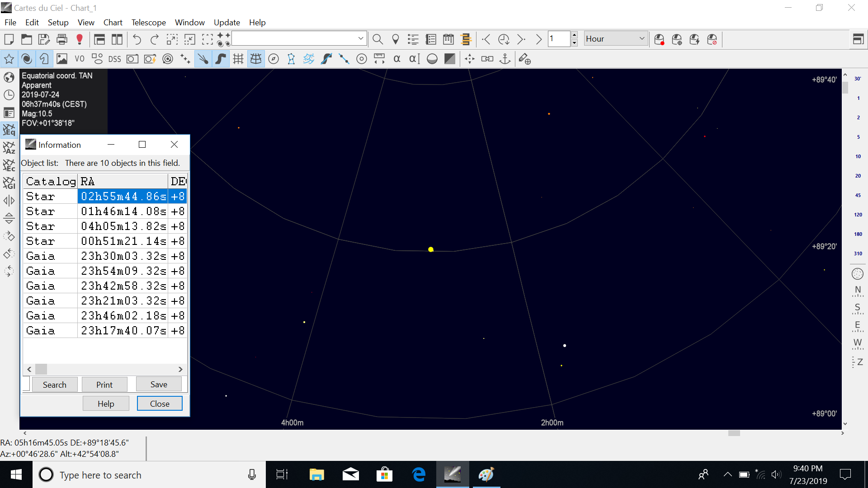Click the compass icon in toolbar

pos(274,59)
